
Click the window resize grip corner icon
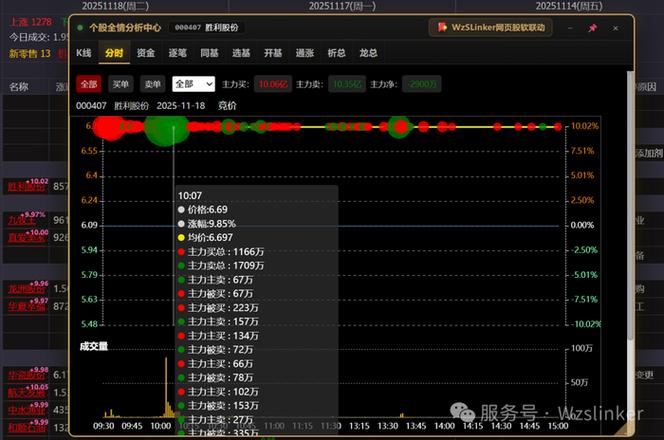pos(622,429)
